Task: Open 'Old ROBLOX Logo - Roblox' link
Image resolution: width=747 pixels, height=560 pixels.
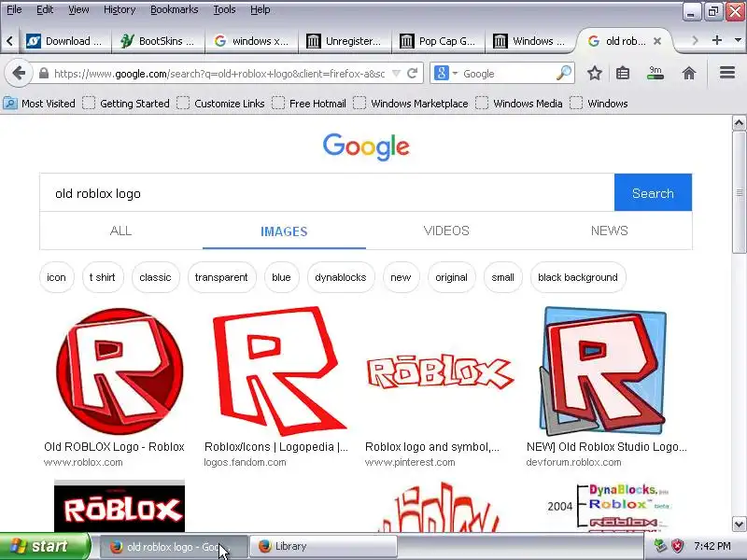Action: tap(114, 447)
